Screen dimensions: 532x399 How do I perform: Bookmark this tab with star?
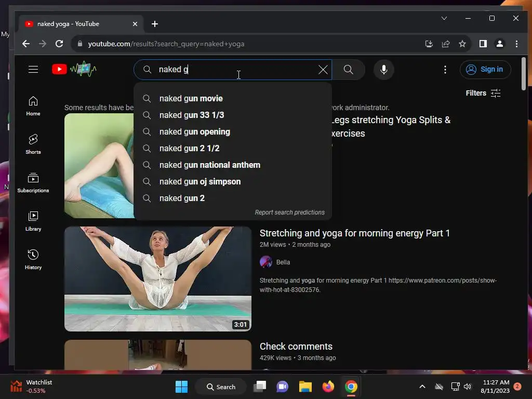click(462, 44)
